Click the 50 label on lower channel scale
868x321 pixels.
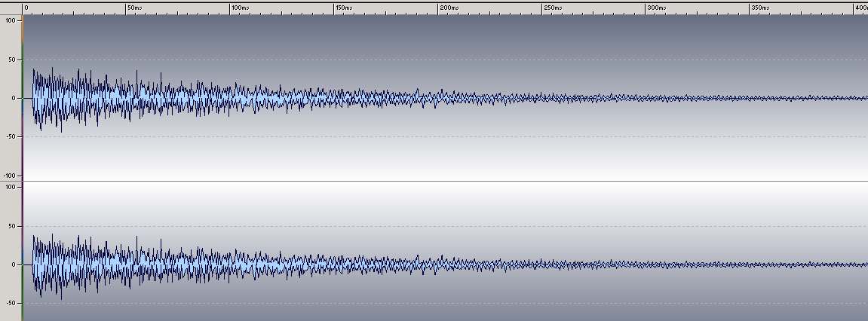pyautogui.click(x=12, y=226)
